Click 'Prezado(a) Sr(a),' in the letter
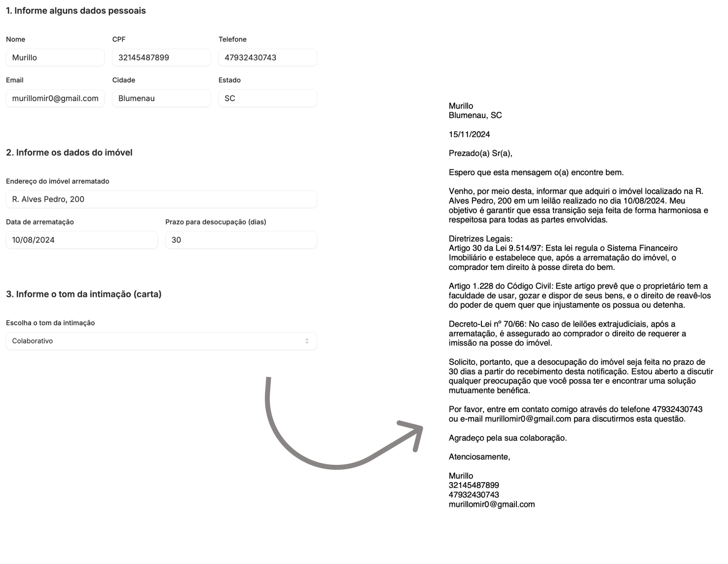The width and height of the screenshot is (728, 564). point(480,153)
